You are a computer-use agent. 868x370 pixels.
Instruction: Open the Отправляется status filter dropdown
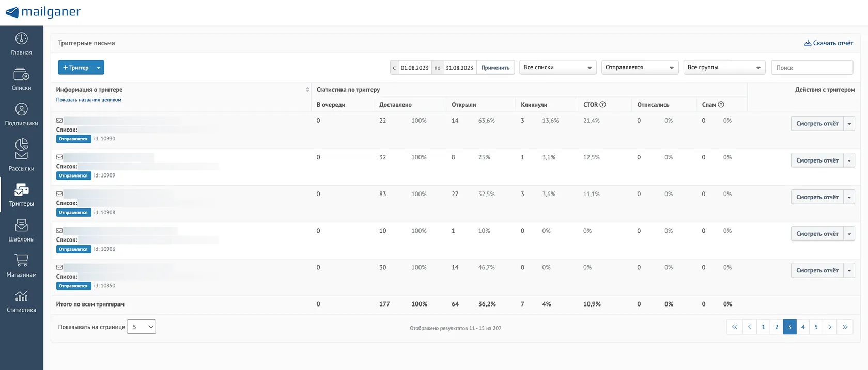pos(640,68)
